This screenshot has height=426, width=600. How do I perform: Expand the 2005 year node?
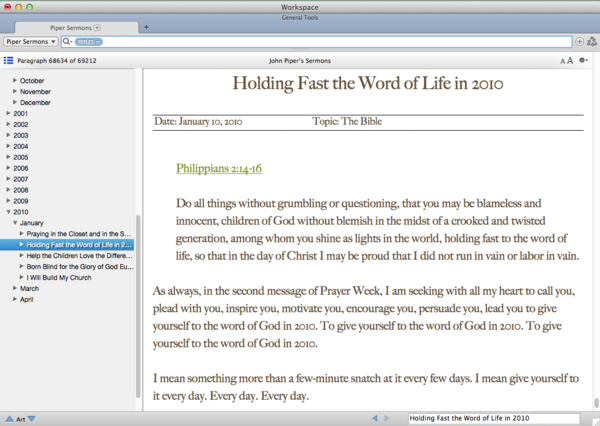click(8, 157)
